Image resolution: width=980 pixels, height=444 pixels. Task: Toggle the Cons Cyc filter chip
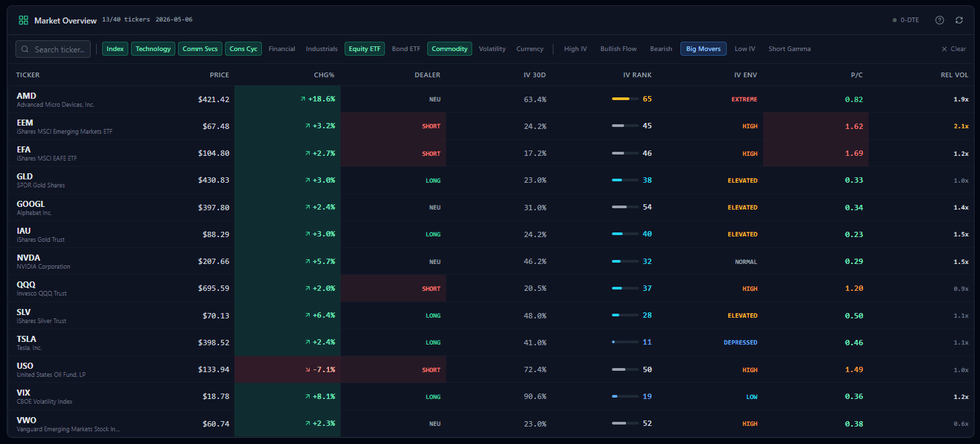243,49
